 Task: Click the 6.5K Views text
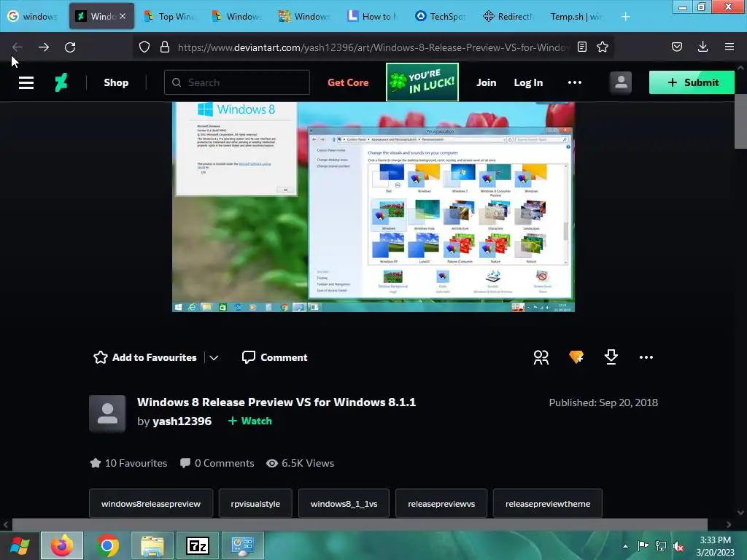300,463
